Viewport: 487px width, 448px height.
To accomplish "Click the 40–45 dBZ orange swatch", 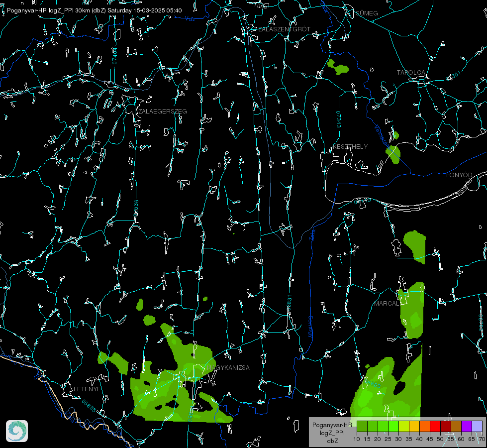I will (x=425, y=426).
